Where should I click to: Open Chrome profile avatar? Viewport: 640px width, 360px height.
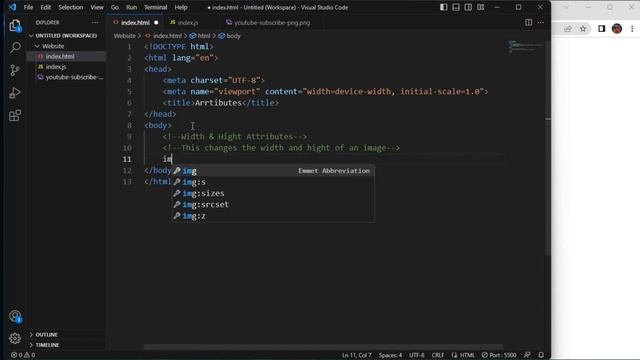[617, 29]
